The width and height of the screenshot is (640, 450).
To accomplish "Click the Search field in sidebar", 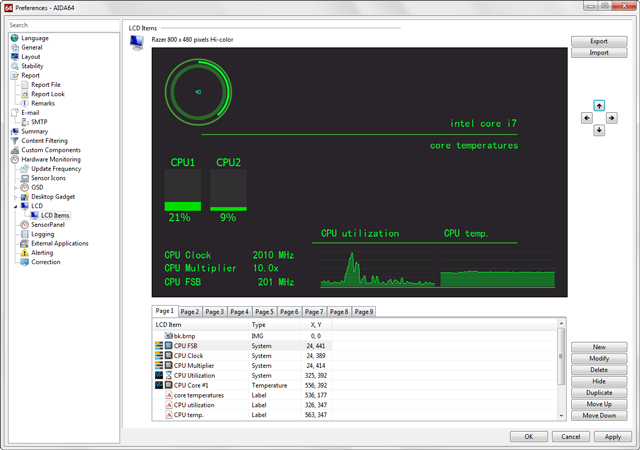I will (60, 25).
